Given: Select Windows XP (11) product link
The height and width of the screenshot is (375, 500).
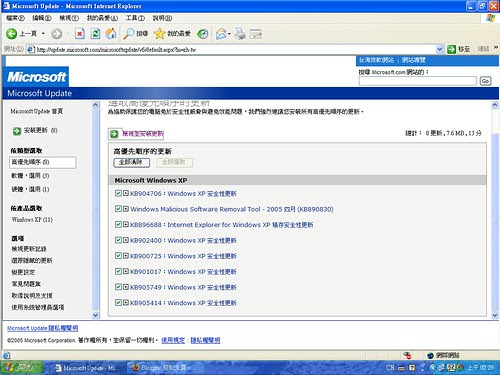Looking at the screenshot, I should (32, 219).
